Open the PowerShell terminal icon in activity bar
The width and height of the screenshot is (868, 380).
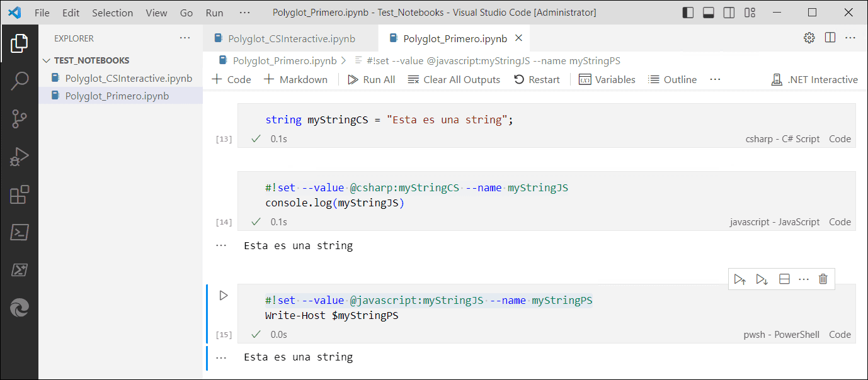[20, 232]
